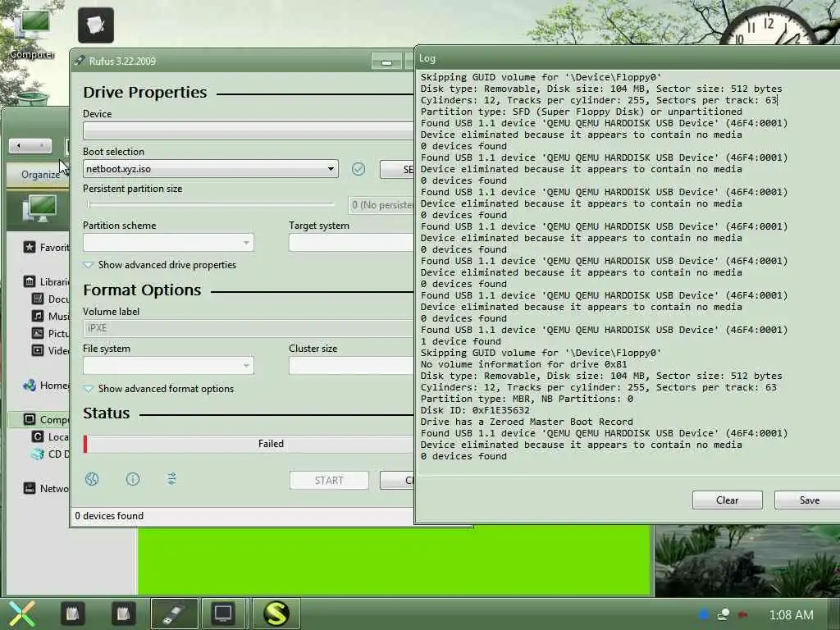The height and width of the screenshot is (630, 840).
Task: Select Network icon in Explorer sidebar
Action: click(x=30, y=488)
